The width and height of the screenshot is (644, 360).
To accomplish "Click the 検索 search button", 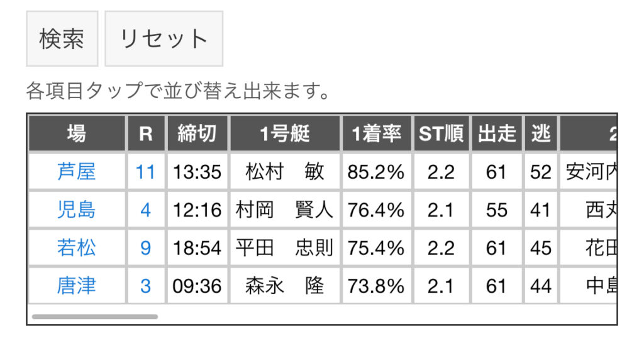I will 62,38.
